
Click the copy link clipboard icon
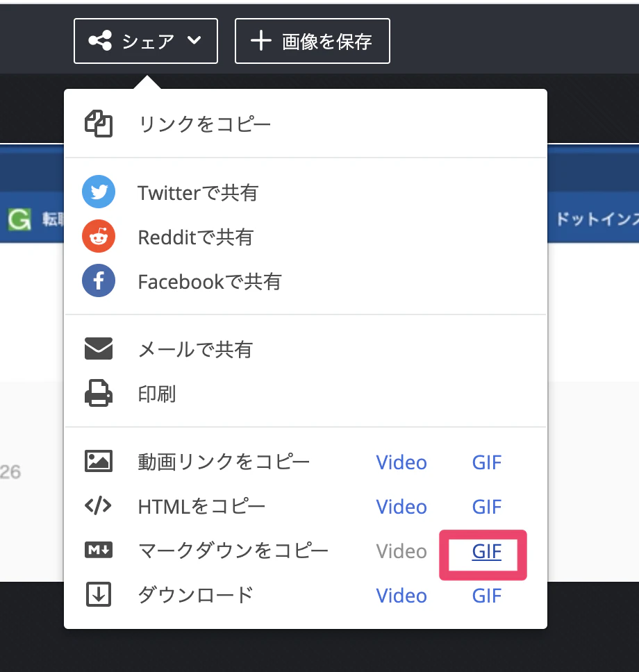point(99,124)
